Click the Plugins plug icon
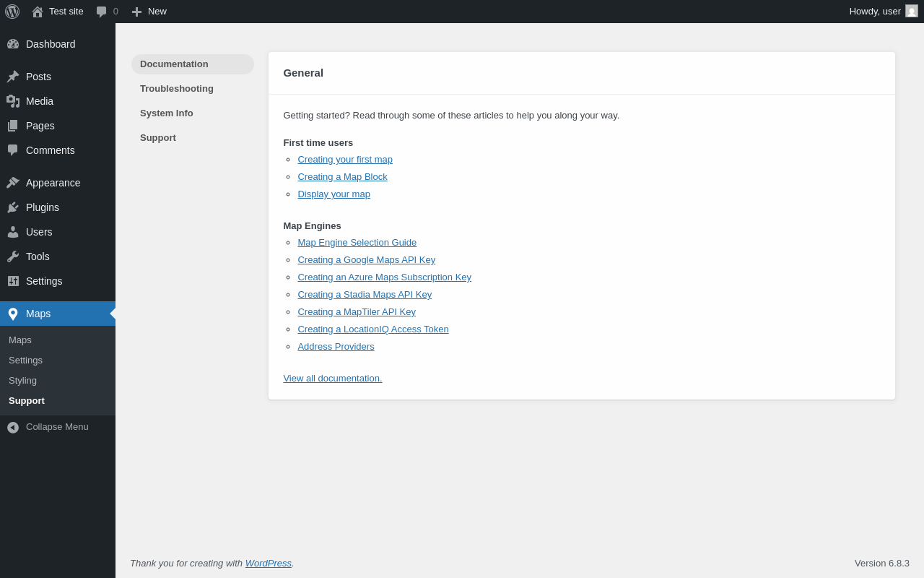The image size is (924, 578). [13, 207]
